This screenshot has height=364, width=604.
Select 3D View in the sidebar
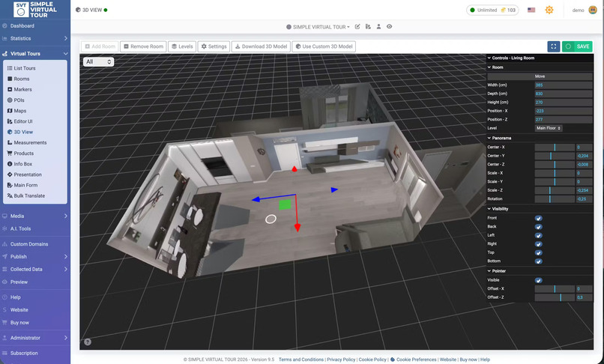pyautogui.click(x=23, y=132)
